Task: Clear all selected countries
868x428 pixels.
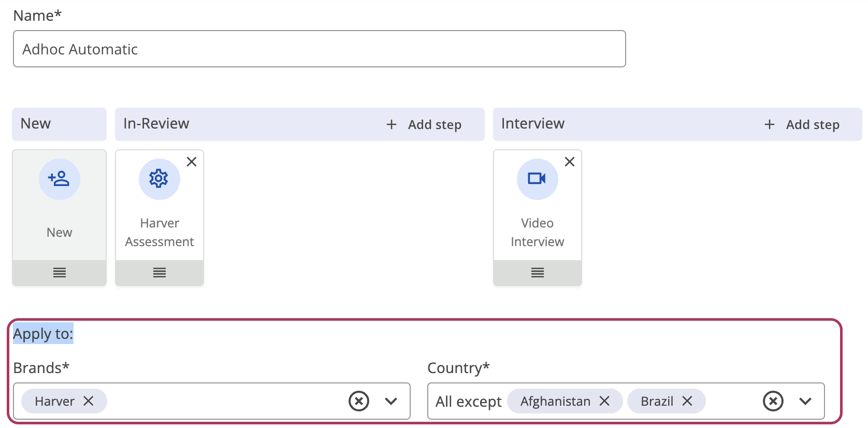Action: (x=773, y=401)
